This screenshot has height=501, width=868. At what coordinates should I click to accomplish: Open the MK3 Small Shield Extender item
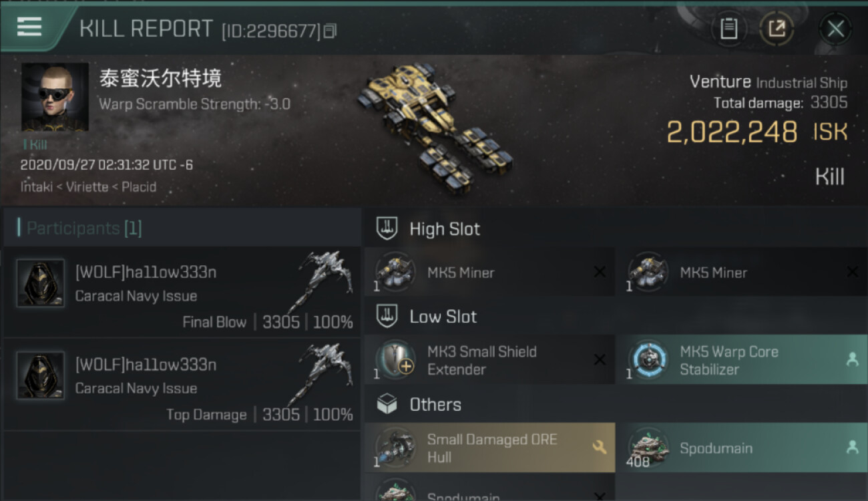tap(489, 360)
